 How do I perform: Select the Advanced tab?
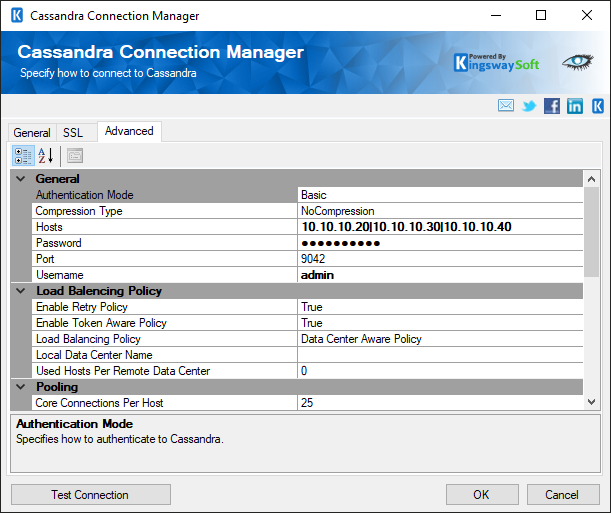(129, 131)
